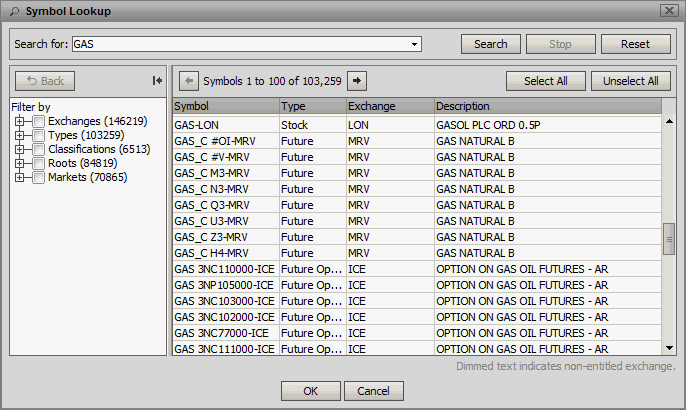Check the Exchanges filter checkbox
Screen dimensions: 686x410
[x=38, y=121]
